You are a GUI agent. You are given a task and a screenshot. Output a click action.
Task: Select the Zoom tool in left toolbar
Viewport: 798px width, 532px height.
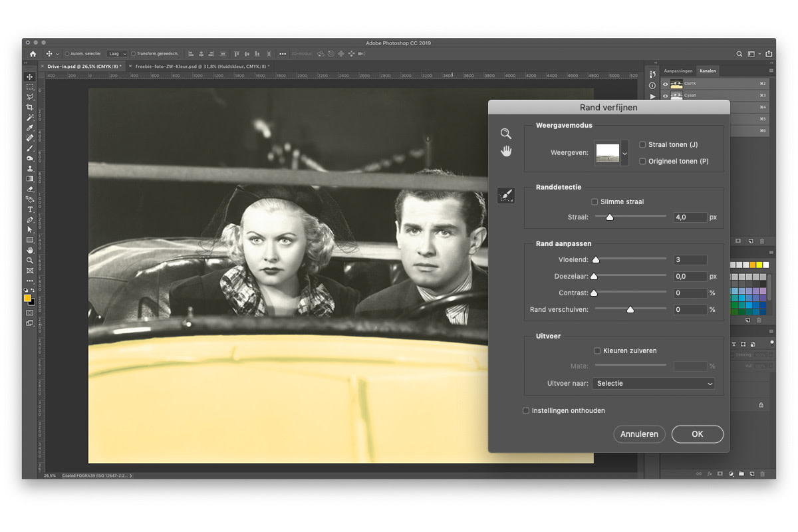tap(30, 260)
